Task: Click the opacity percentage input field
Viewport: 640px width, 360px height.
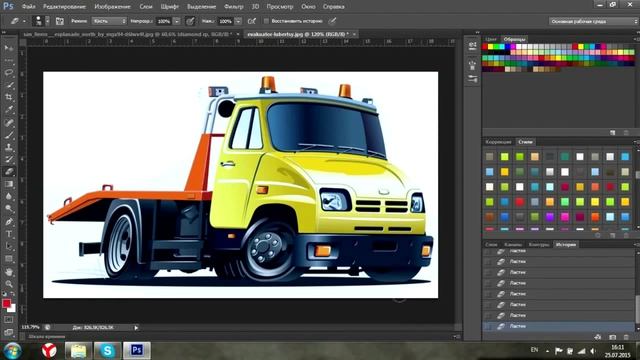Action: click(x=164, y=21)
